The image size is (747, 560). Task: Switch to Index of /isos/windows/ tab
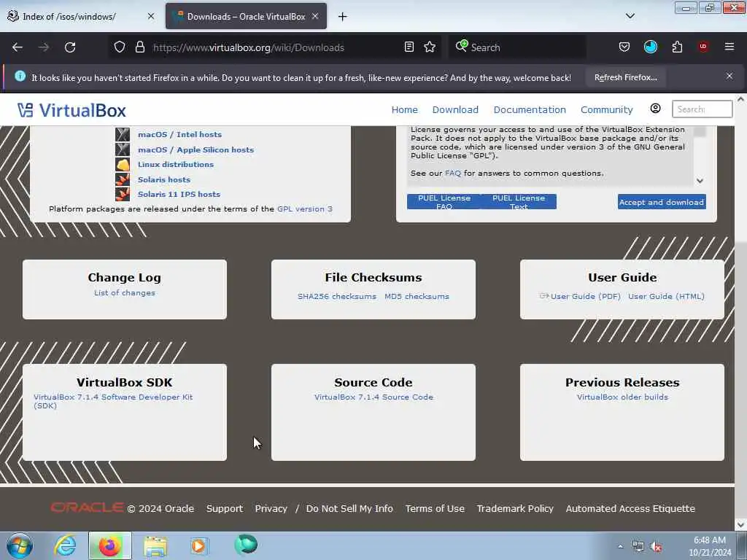[69, 17]
